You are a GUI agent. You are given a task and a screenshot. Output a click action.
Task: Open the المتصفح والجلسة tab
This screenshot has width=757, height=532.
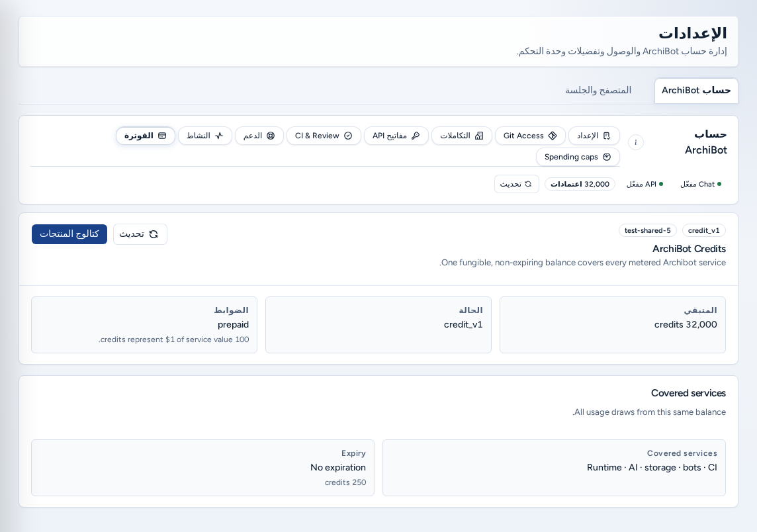598,90
